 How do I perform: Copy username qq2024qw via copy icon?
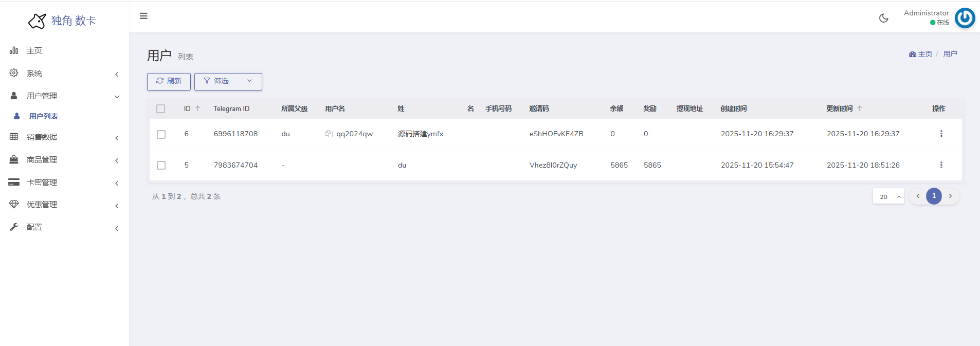point(329,134)
